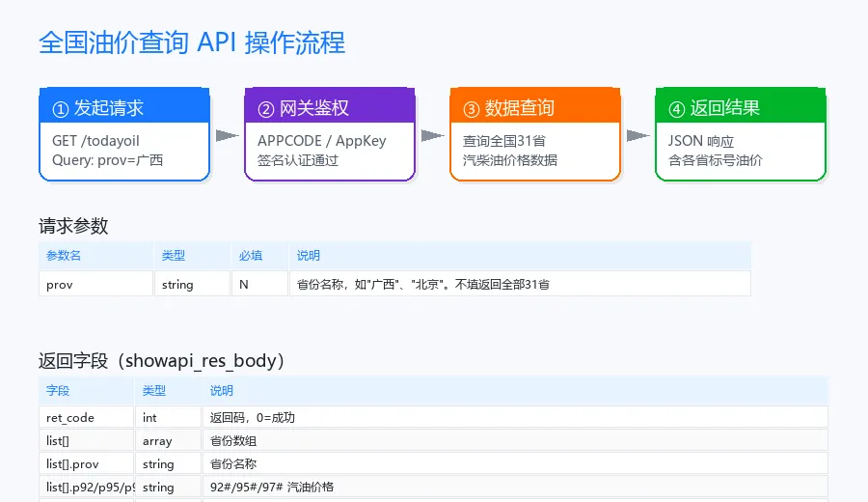Click the 返回字段 (showapi_res_body) heading

[161, 361]
